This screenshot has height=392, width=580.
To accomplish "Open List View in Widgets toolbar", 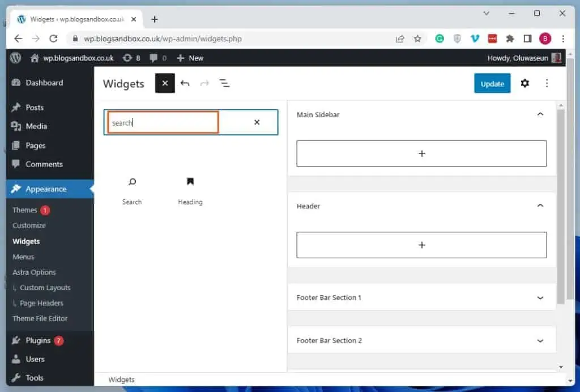I will click(224, 83).
